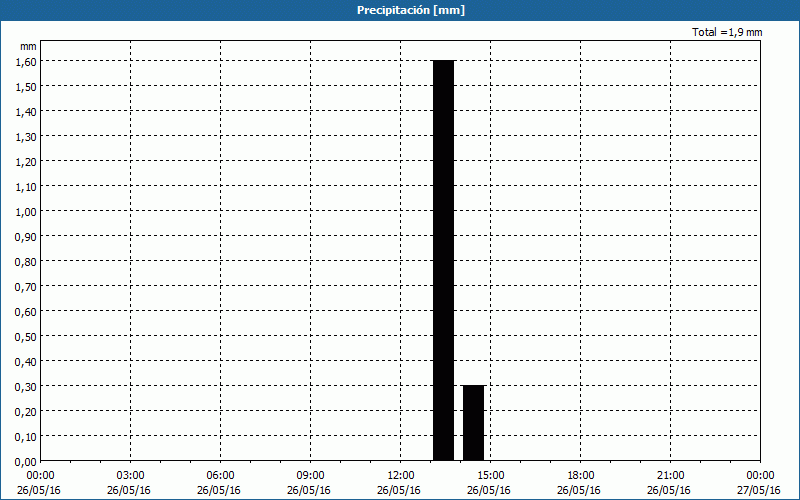Click the Precipitación [mm] title bar
Screen dimensions: 800x500
(400, 10)
